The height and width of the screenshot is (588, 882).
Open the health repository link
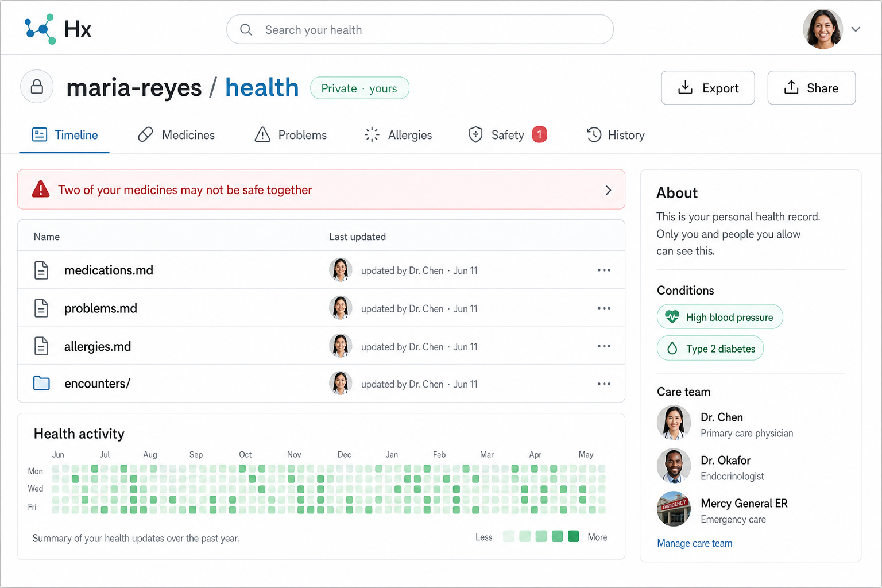coord(262,87)
